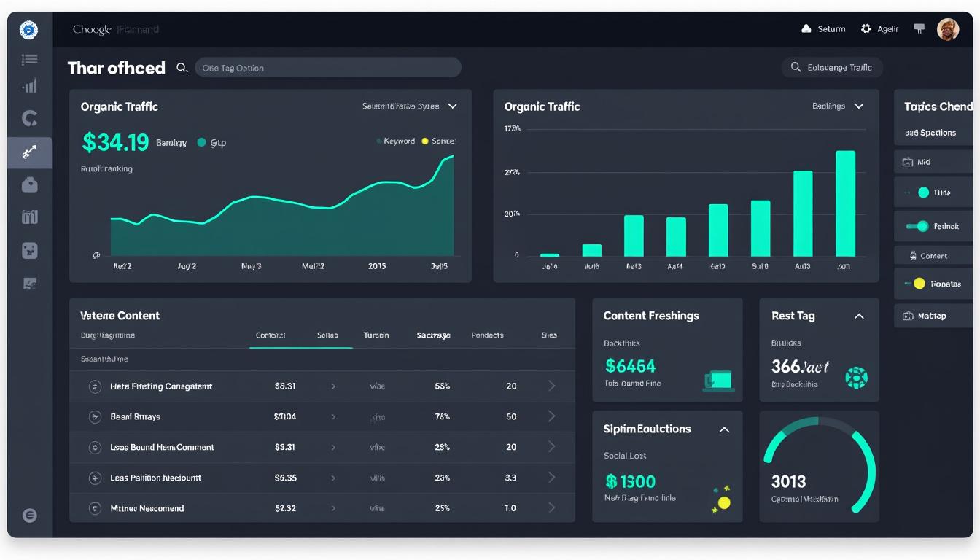The height and width of the screenshot is (560, 980).
Task: Open the bar chart analytics icon in sidebar
Action: [x=29, y=85]
